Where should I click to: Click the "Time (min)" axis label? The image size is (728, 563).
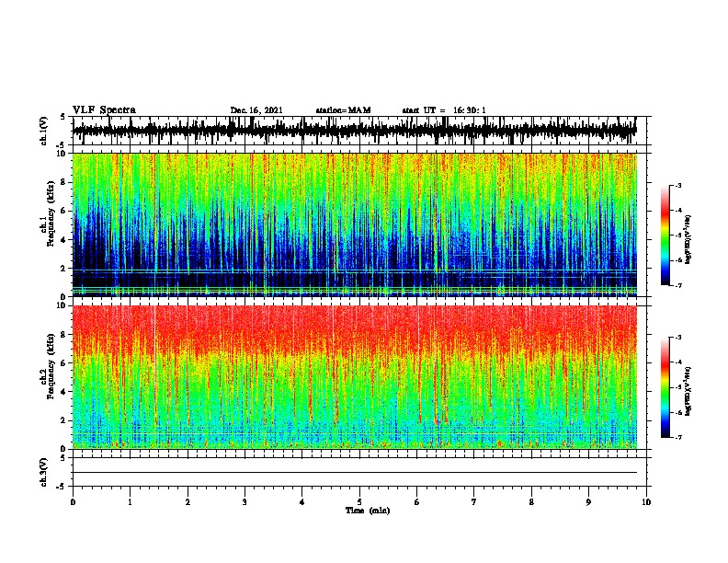coord(368,511)
